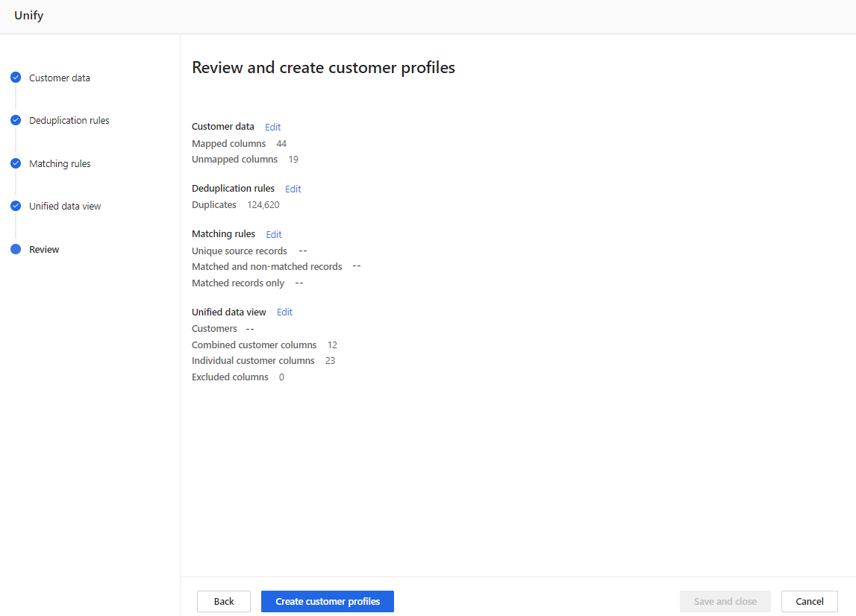Viewport: 856px width, 616px height.
Task: Click the Review step blue dot indicator
Action: coord(16,249)
